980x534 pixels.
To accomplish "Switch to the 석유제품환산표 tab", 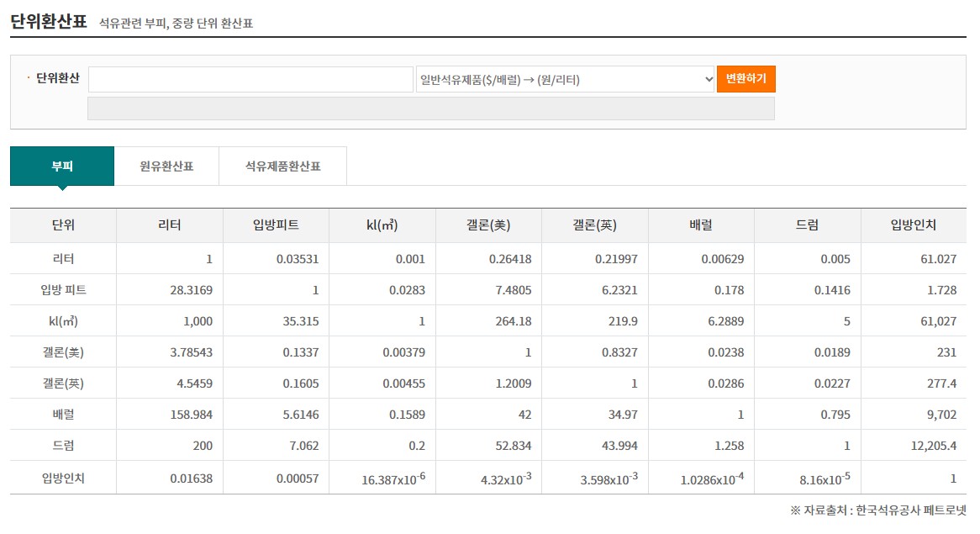I will click(x=282, y=167).
